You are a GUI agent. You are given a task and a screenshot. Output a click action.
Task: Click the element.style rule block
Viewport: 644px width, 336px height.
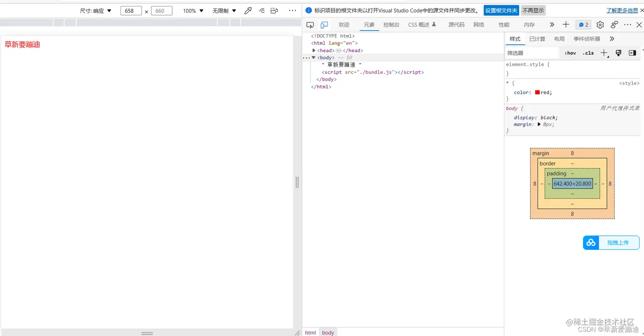[x=572, y=69]
